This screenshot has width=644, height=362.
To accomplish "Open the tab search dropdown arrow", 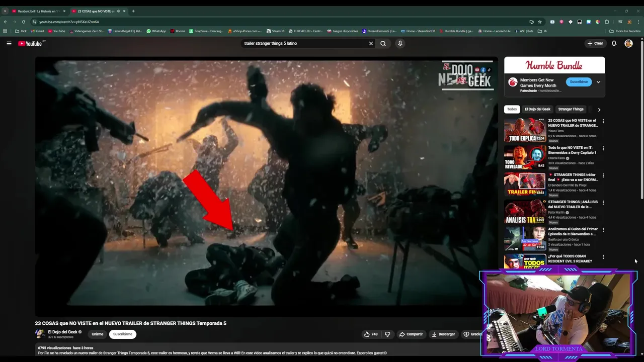I will (5, 11).
